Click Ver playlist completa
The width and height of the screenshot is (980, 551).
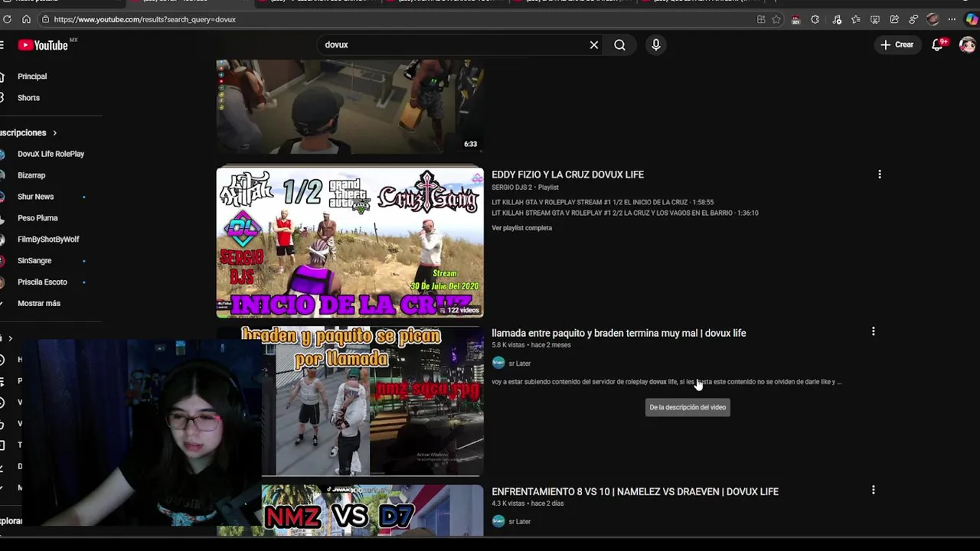point(521,228)
